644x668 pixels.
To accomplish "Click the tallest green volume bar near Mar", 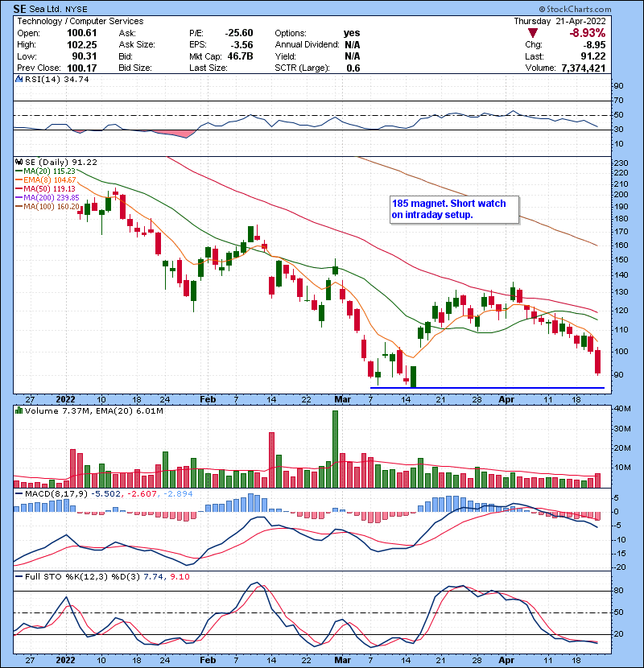I will 335,449.
